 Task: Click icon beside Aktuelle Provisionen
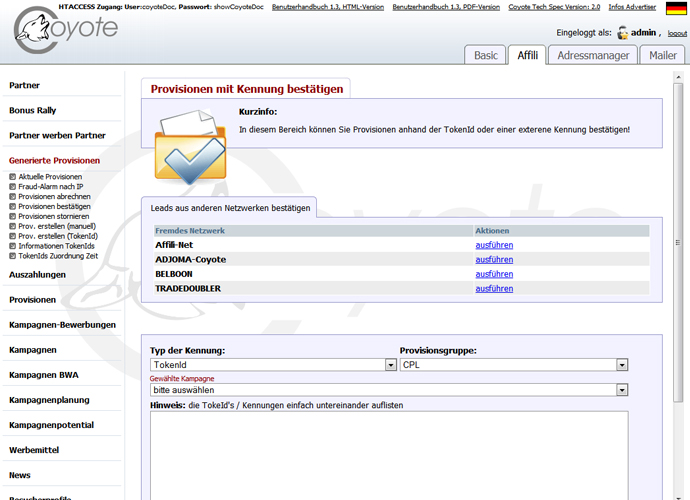[x=12, y=176]
